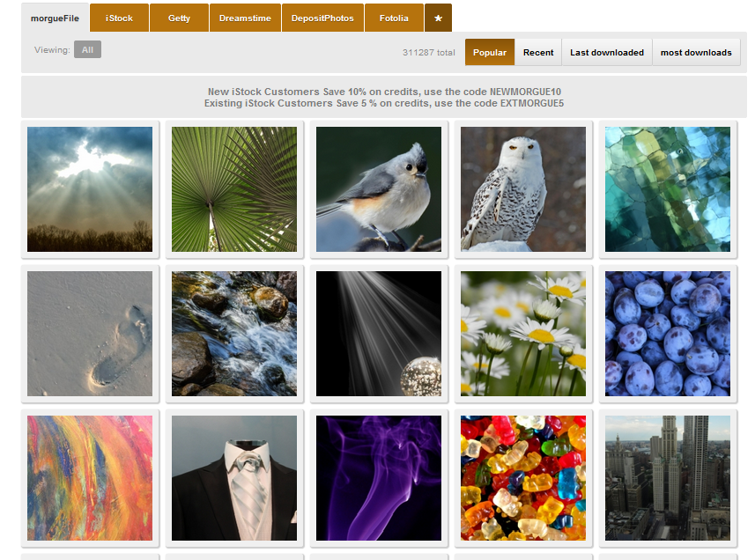This screenshot has height=560, width=755.
Task: Switch to the iStock tab
Action: coord(119,18)
